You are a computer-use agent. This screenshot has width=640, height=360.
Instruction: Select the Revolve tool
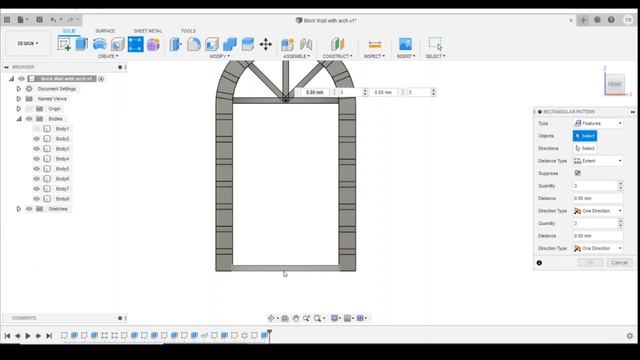100,44
